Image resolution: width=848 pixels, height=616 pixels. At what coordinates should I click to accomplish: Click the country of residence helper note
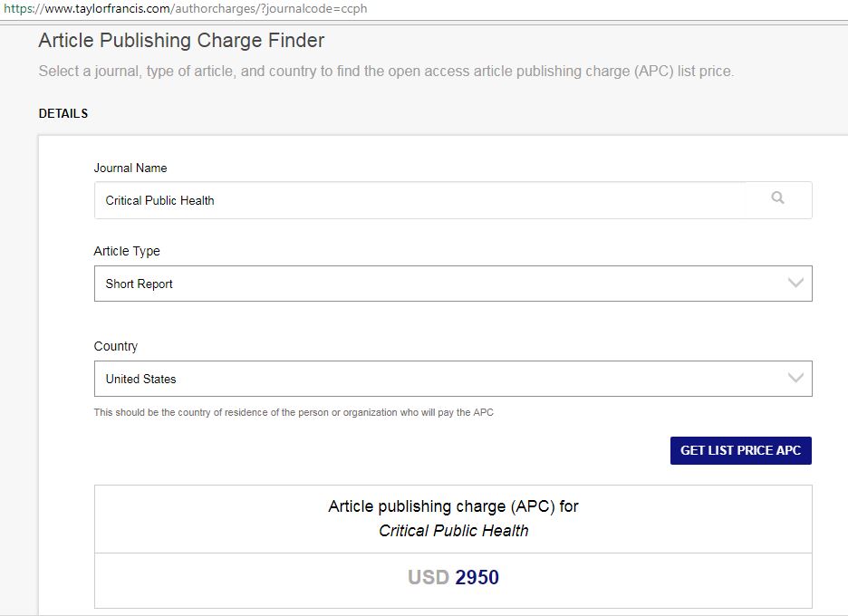click(294, 413)
